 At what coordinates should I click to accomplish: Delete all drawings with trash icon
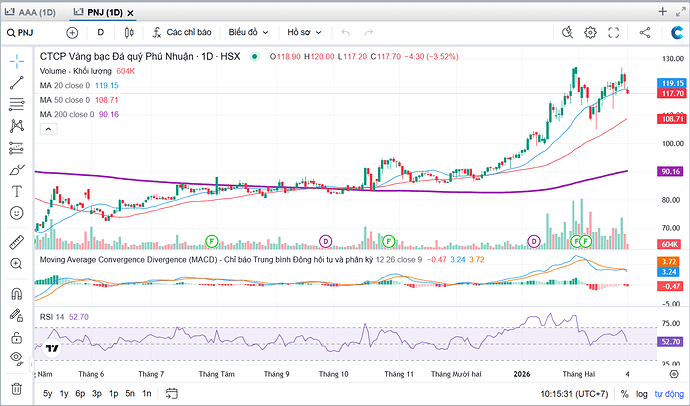pos(16,388)
